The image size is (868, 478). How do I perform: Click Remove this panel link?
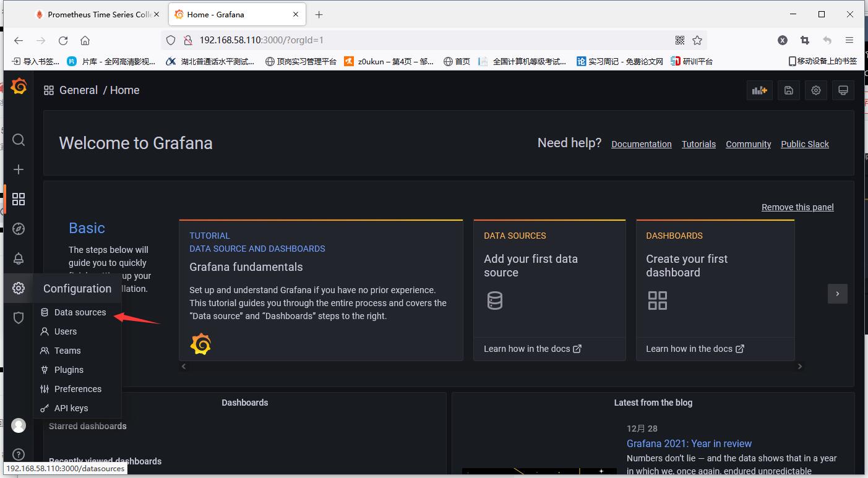coord(797,207)
